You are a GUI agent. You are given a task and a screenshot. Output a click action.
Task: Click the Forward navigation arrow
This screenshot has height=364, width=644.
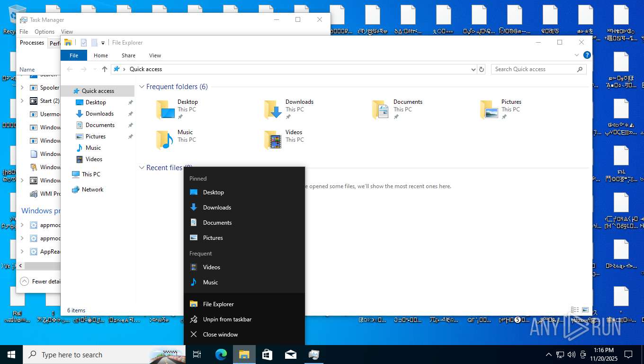tap(84, 69)
